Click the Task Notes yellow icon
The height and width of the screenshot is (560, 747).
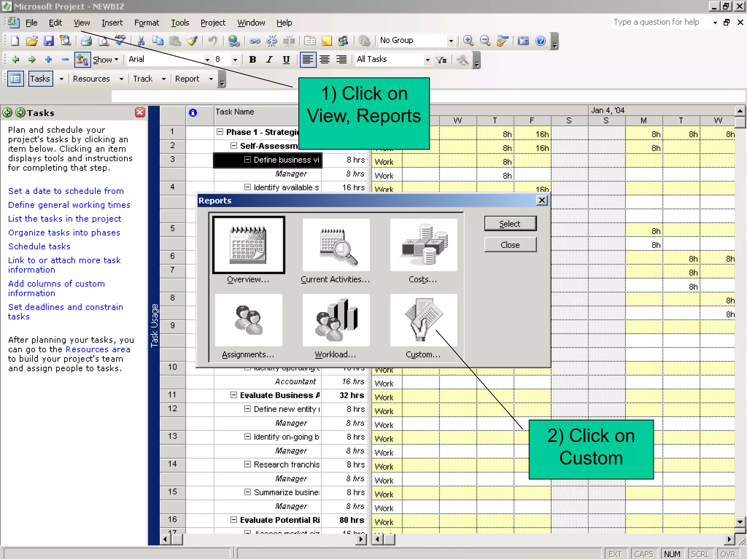[x=327, y=41]
